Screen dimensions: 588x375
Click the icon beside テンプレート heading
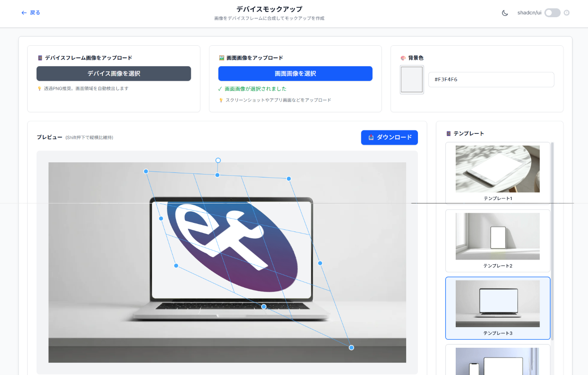pos(449,133)
